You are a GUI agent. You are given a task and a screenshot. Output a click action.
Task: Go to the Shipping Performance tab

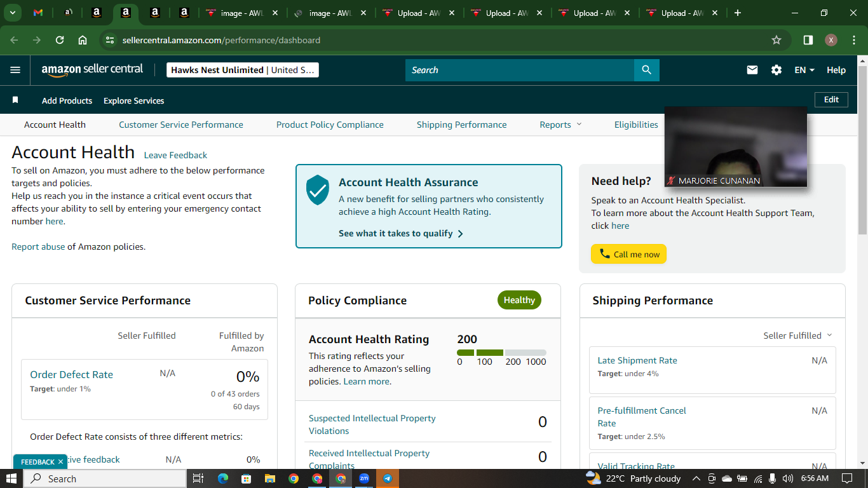click(x=462, y=125)
